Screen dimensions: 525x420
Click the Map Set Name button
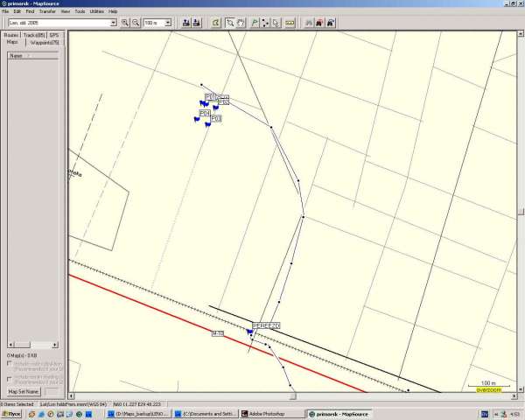tap(24, 391)
